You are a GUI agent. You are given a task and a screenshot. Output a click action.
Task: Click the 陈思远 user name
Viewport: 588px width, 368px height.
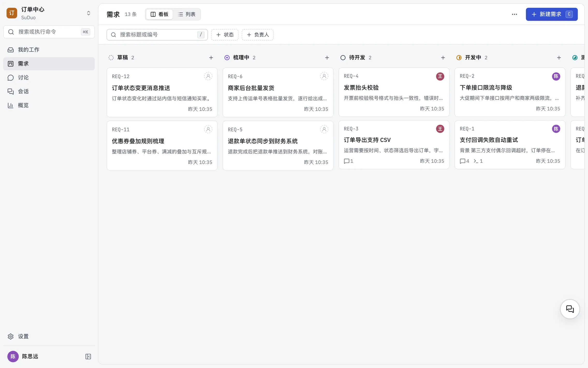30,357
